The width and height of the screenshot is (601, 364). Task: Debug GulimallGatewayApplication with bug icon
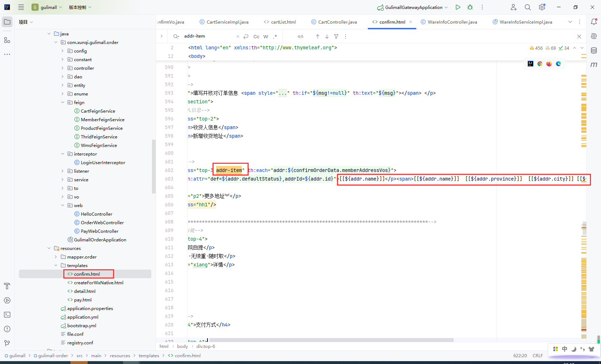tap(470, 7)
